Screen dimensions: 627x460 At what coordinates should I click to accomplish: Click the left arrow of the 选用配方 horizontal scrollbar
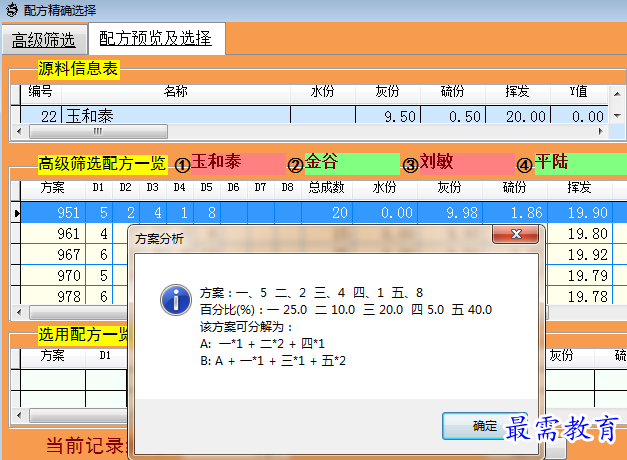19,415
